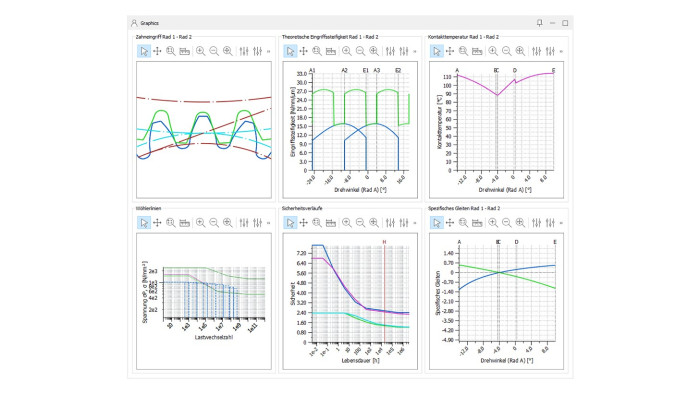The image size is (700, 393).
Task: Click inside the Zahneingriff gear mesh drawing
Action: click(204, 130)
